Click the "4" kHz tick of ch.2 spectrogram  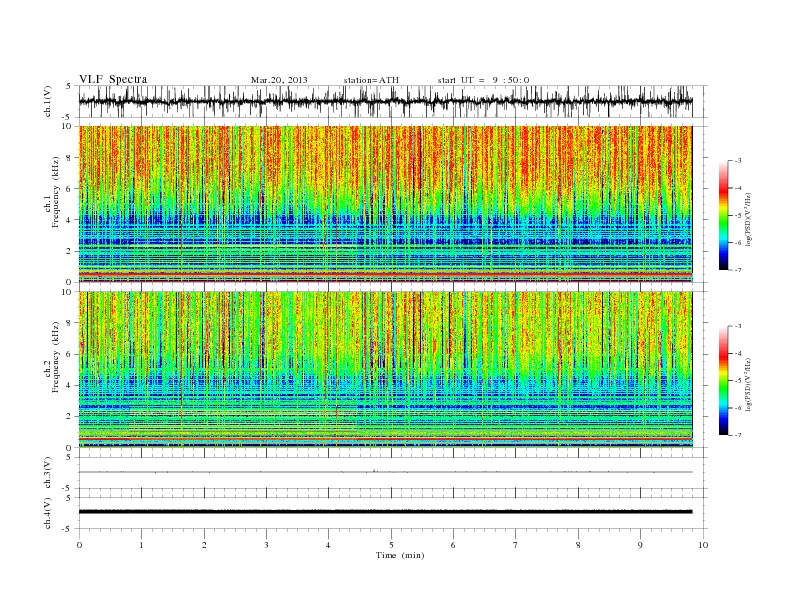pos(69,386)
